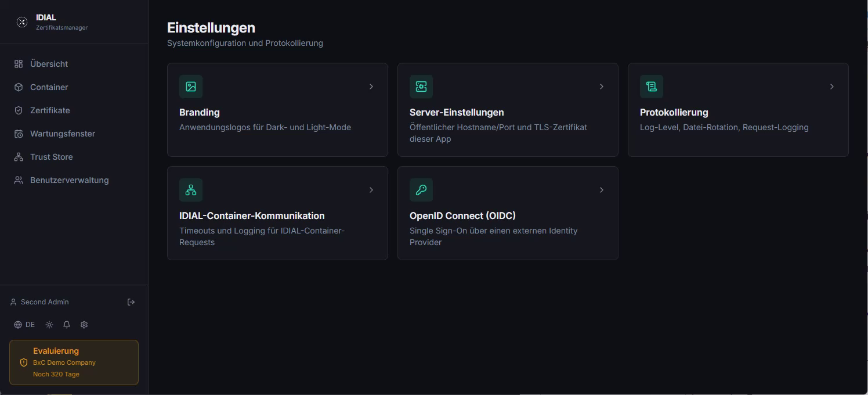
Task: Expand Server-Einstellungen using its chevron arrow
Action: tap(602, 87)
